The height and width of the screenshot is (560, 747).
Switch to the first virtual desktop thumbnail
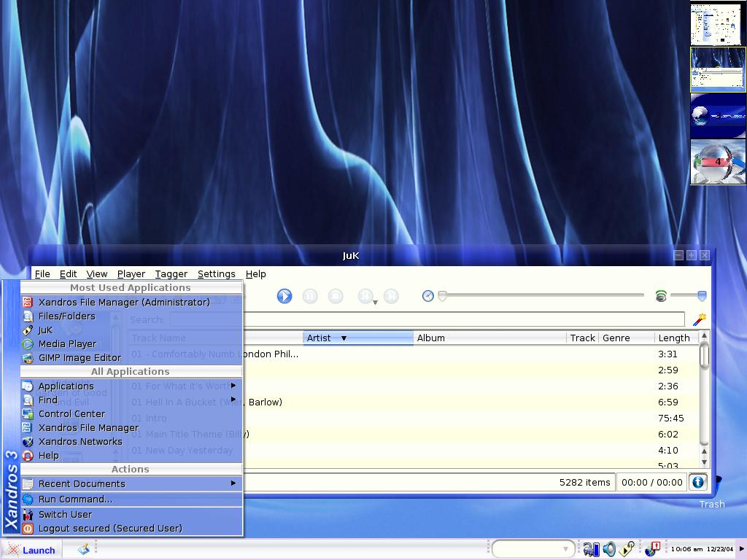click(718, 23)
